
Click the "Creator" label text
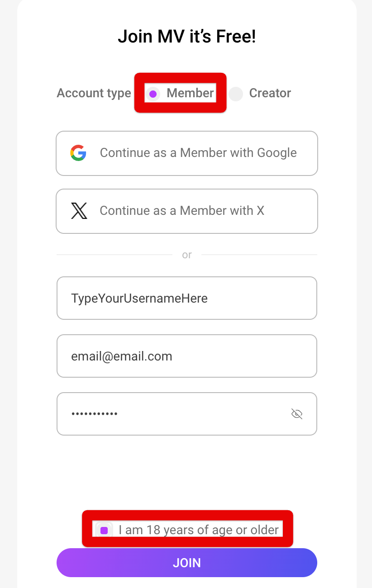[x=270, y=93]
